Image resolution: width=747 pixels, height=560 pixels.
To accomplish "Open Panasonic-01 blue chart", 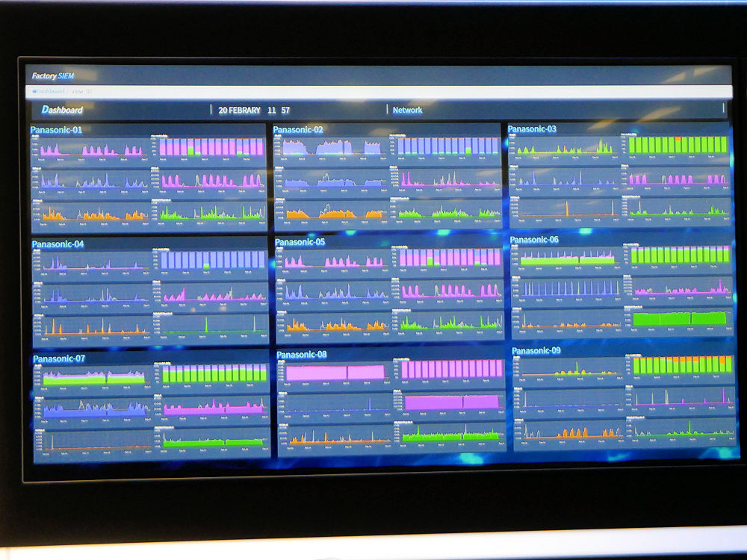I will [90, 182].
